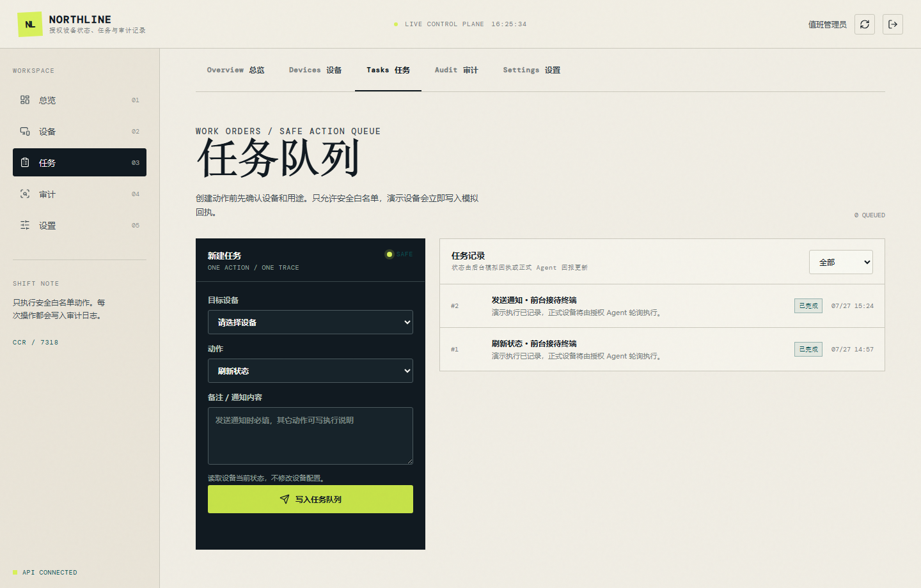Switch to the Audit 审计 tab
This screenshot has height=588, width=921.
(456, 70)
